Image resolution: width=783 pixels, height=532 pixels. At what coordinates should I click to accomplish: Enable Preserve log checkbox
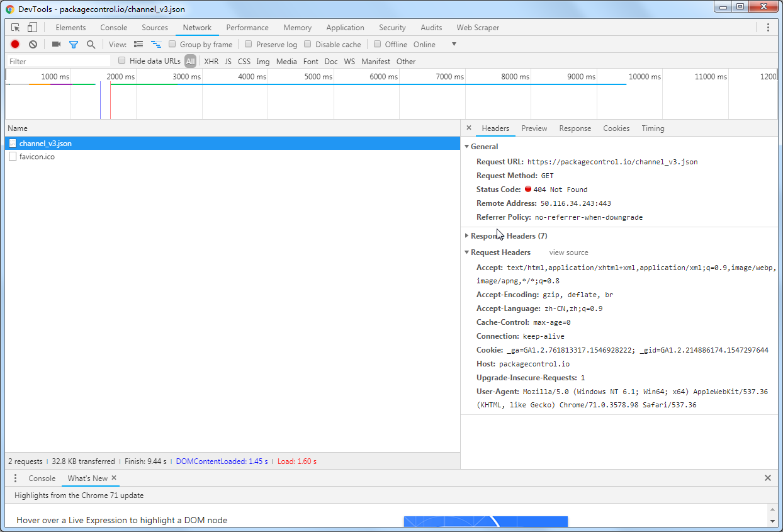click(x=249, y=44)
